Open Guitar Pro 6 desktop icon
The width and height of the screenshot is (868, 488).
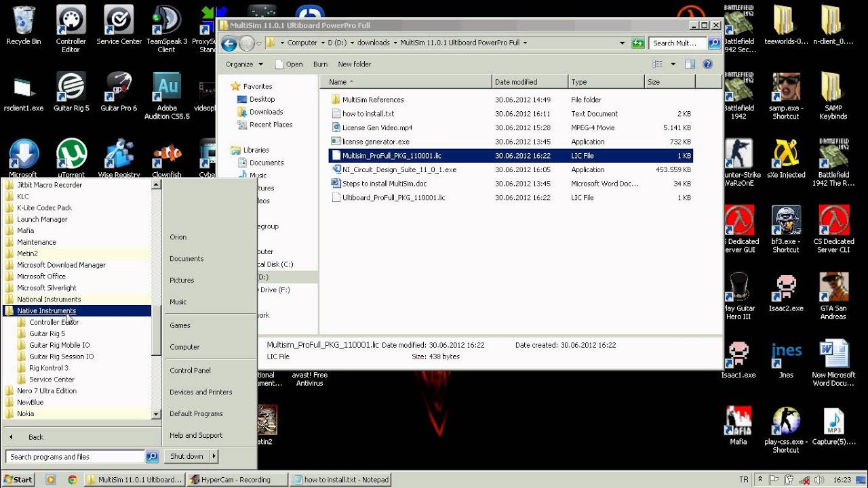click(119, 92)
